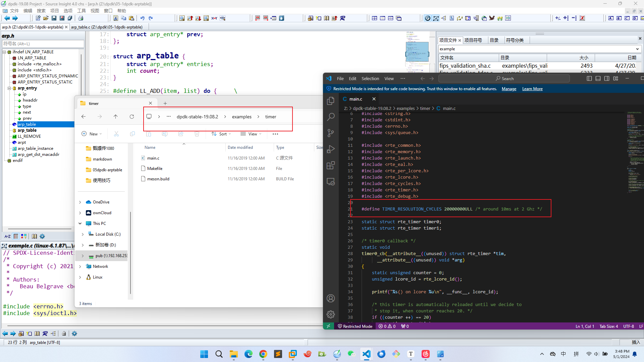Click the VS Code Source Control icon
This screenshot has width=644, height=362.
(330, 133)
